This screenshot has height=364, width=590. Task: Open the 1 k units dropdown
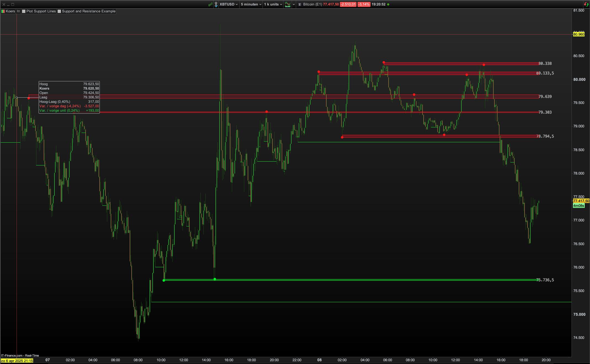pyautogui.click(x=273, y=4)
